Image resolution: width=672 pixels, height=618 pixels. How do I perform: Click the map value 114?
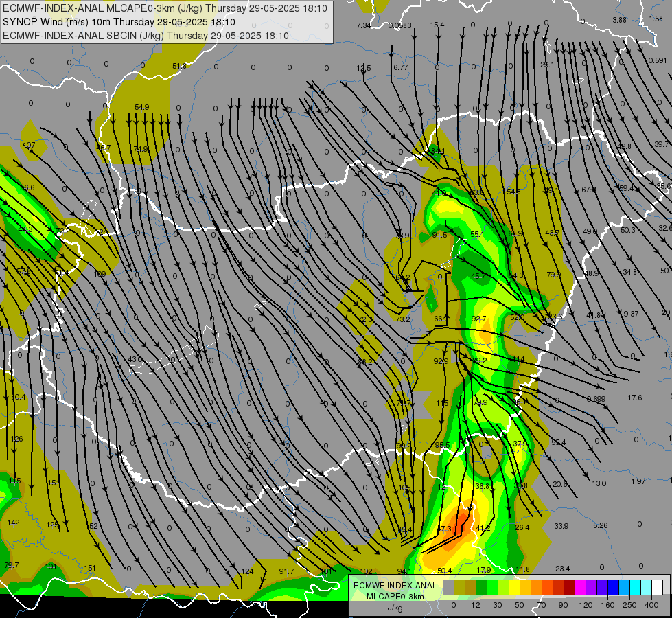click(518, 359)
